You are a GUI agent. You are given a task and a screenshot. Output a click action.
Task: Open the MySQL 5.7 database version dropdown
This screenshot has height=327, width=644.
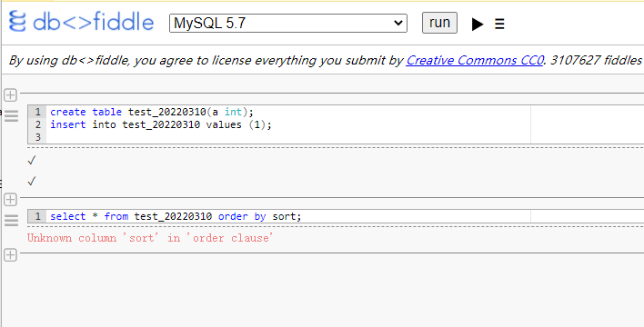tap(288, 23)
